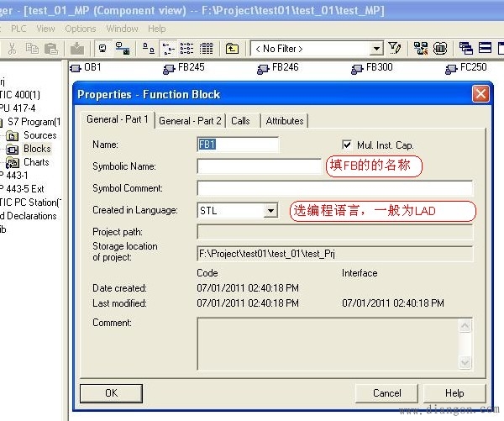Image resolution: width=504 pixels, height=421 pixels.
Task: Click the filter funnel icon in toolbar
Action: click(394, 49)
